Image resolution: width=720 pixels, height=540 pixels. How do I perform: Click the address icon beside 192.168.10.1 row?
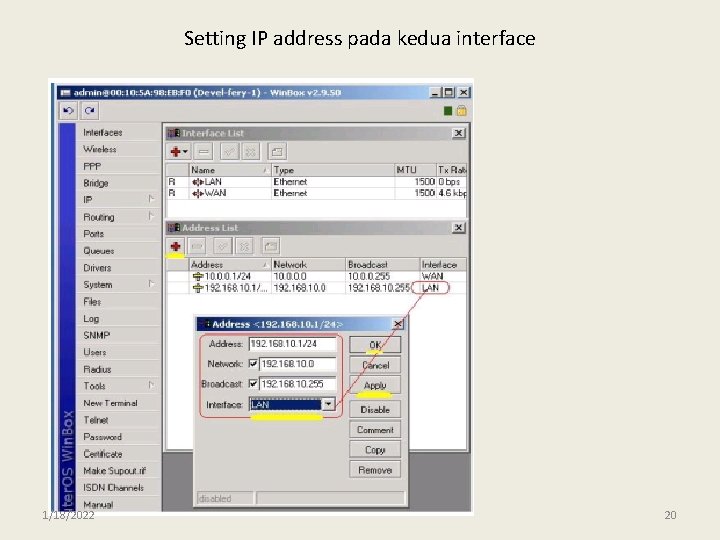[x=198, y=288]
